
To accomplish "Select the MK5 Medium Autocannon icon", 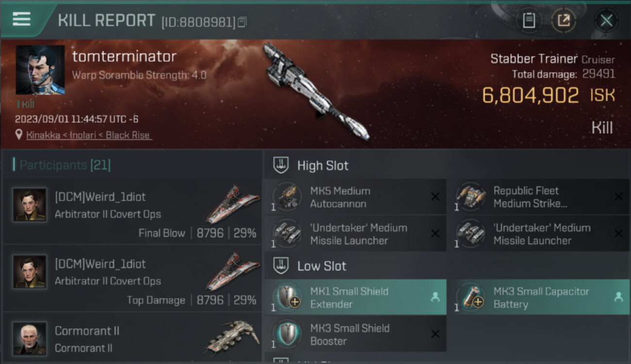I will [287, 197].
